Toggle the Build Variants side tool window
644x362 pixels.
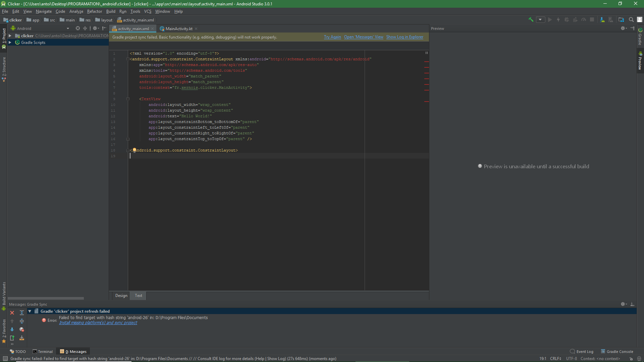coord(4,296)
